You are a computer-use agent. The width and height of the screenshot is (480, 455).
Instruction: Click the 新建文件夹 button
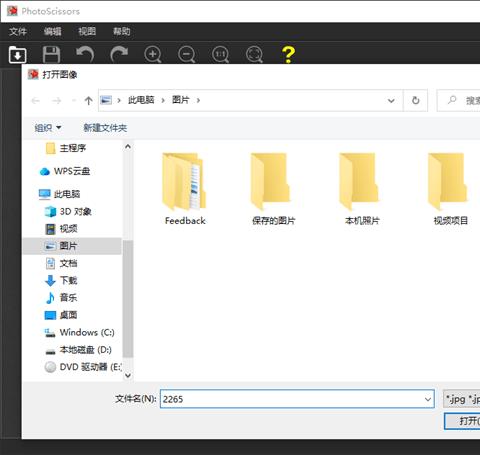[x=105, y=128]
